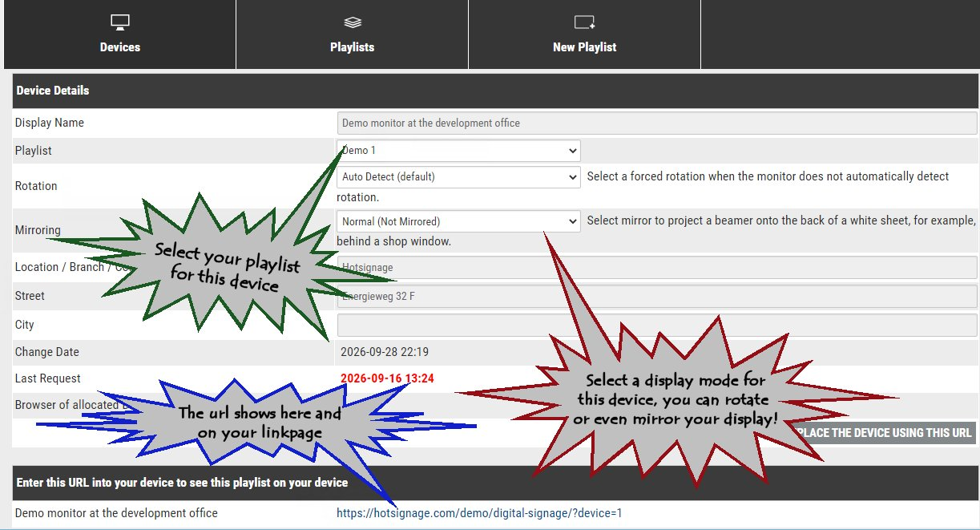This screenshot has height=530, width=980.
Task: Click the Playlists stacked layers icon
Action: [x=353, y=22]
